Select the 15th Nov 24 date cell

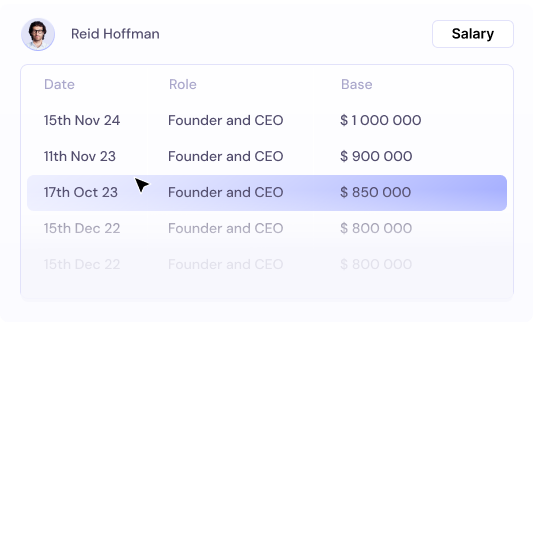click(82, 120)
